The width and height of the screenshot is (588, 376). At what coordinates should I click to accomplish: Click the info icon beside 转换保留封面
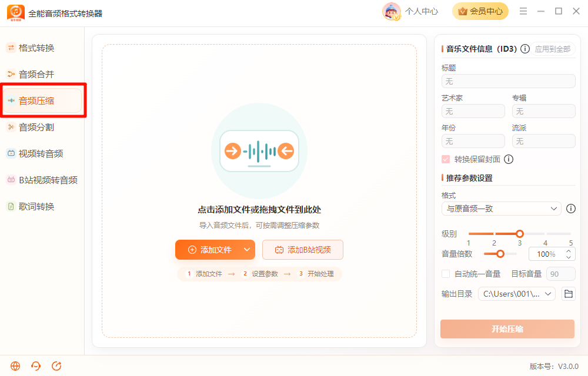point(509,159)
